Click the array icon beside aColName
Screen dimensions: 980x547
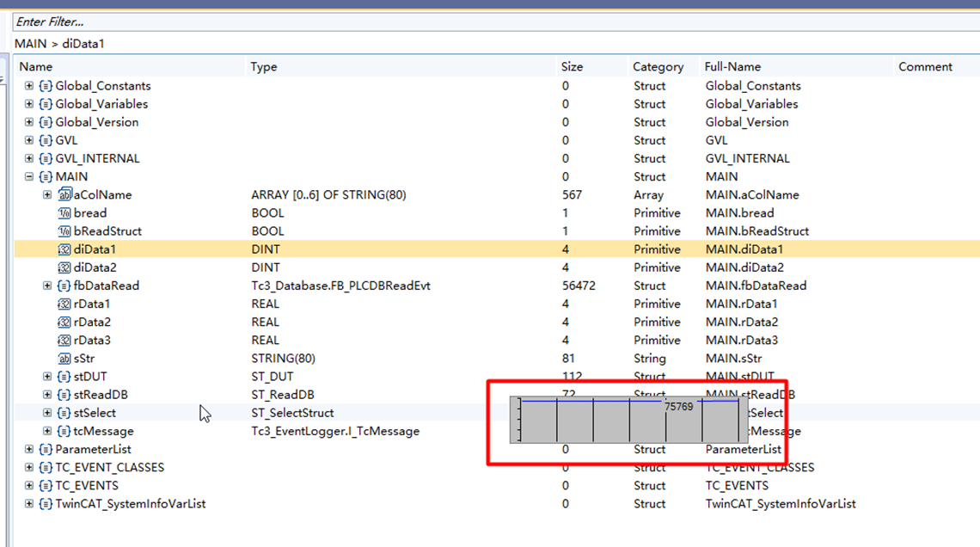click(x=64, y=194)
